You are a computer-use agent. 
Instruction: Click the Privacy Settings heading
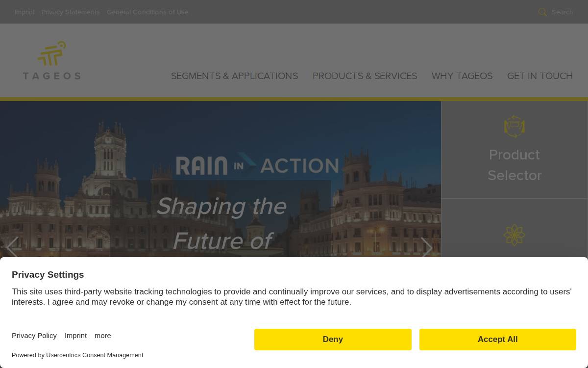click(48, 275)
